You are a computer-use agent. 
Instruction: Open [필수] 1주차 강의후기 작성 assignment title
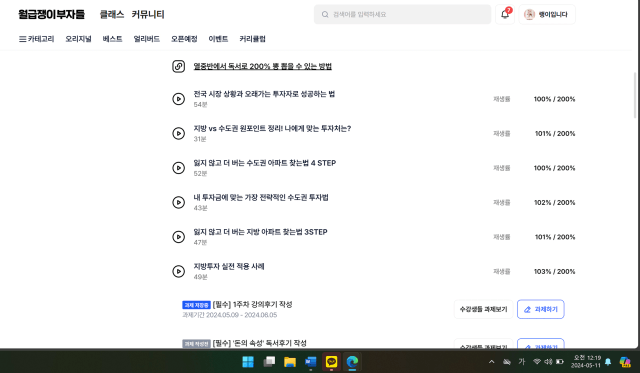point(252,304)
